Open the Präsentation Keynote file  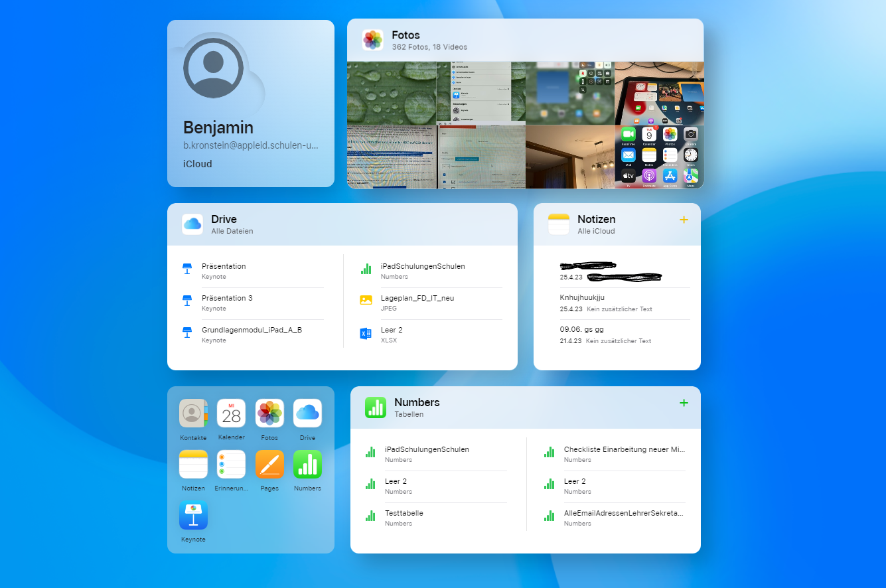(252, 271)
